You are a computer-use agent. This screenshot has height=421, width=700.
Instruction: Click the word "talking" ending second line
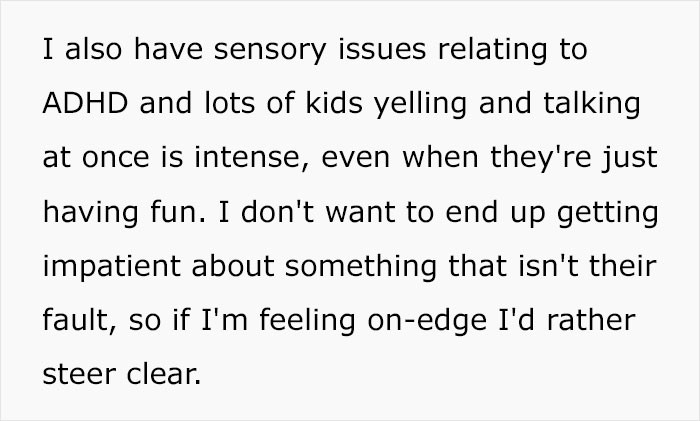click(592, 105)
